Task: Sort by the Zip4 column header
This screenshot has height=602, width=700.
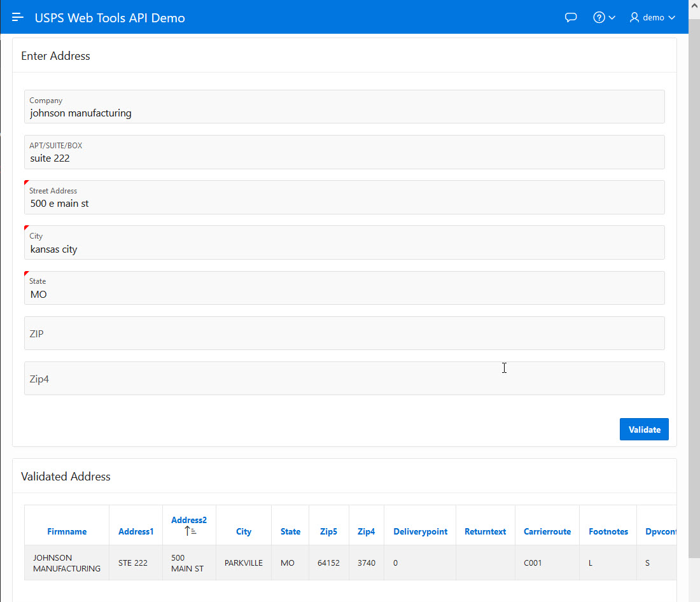Action: (366, 531)
